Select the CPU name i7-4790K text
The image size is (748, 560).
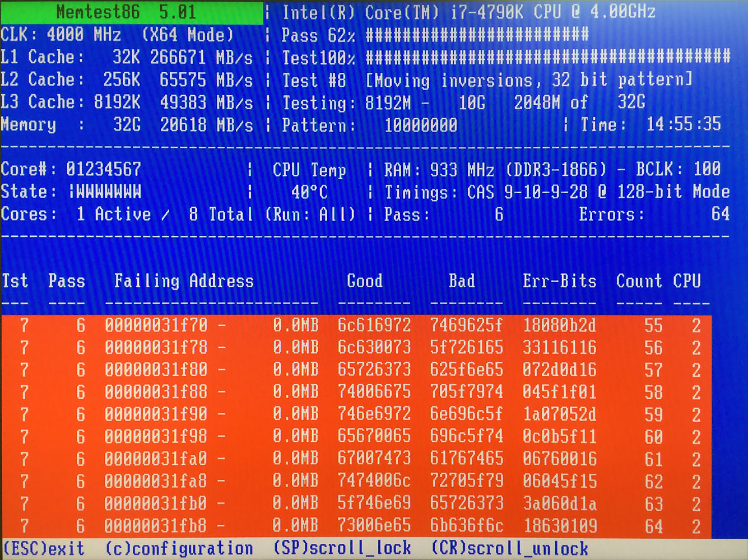486,12
